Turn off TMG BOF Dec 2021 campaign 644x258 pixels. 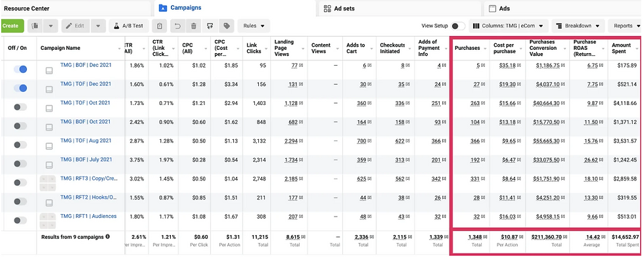tap(20, 70)
